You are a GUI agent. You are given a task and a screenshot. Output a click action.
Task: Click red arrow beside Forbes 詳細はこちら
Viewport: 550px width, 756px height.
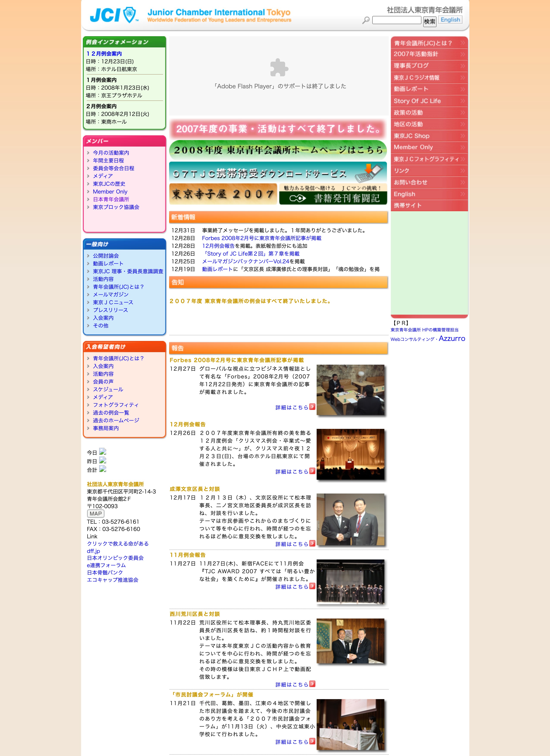[x=312, y=407]
